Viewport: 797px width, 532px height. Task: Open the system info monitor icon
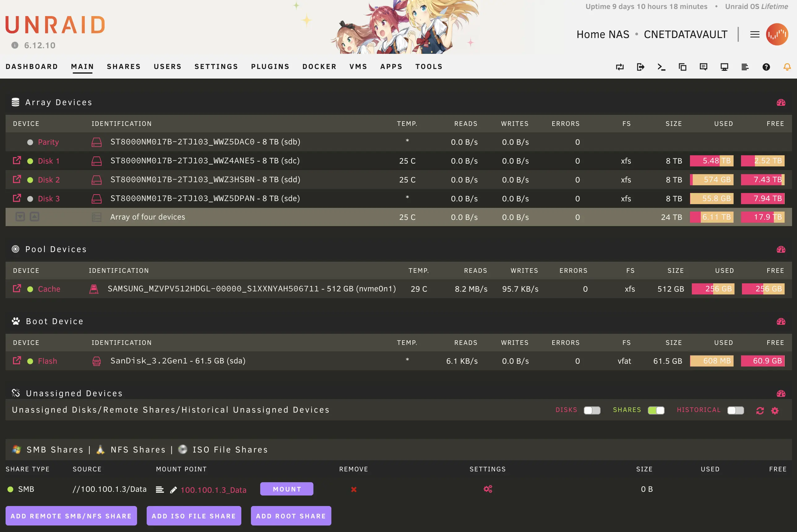[724, 67]
